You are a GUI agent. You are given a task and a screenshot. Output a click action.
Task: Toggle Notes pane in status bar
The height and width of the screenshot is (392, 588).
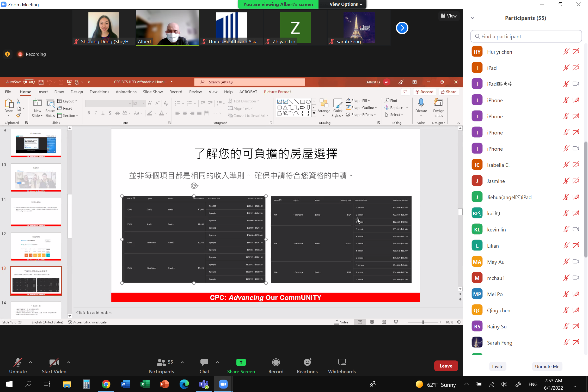pyautogui.click(x=341, y=322)
